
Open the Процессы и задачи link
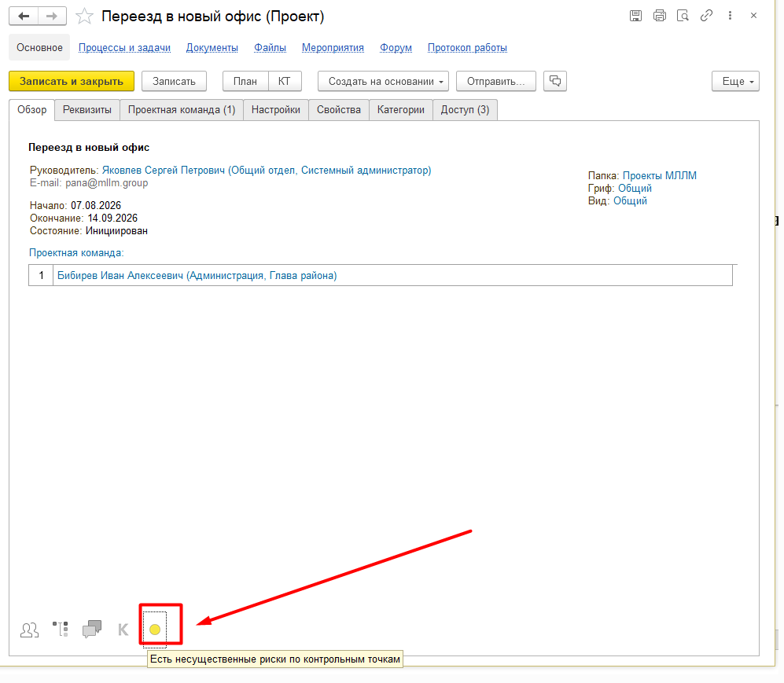[124, 47]
